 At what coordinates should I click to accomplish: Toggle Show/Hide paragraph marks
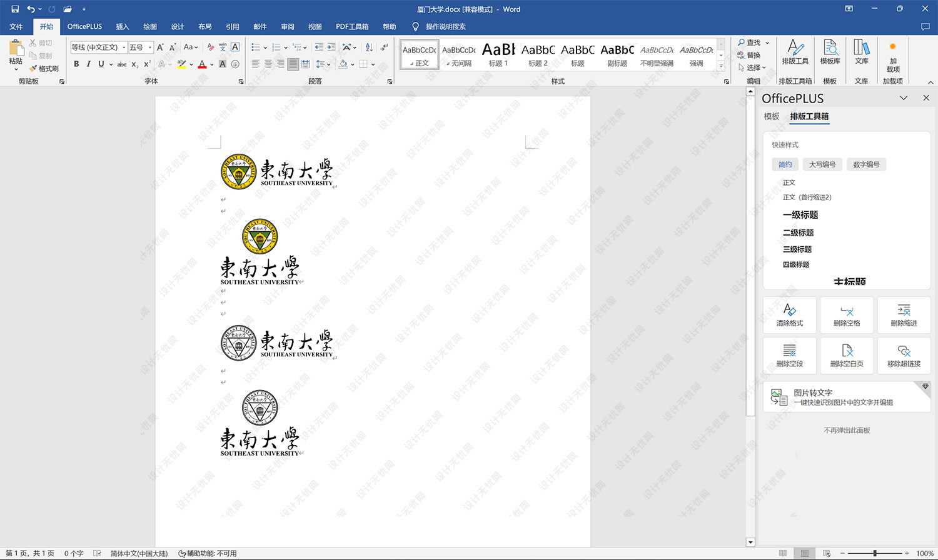pos(384,47)
